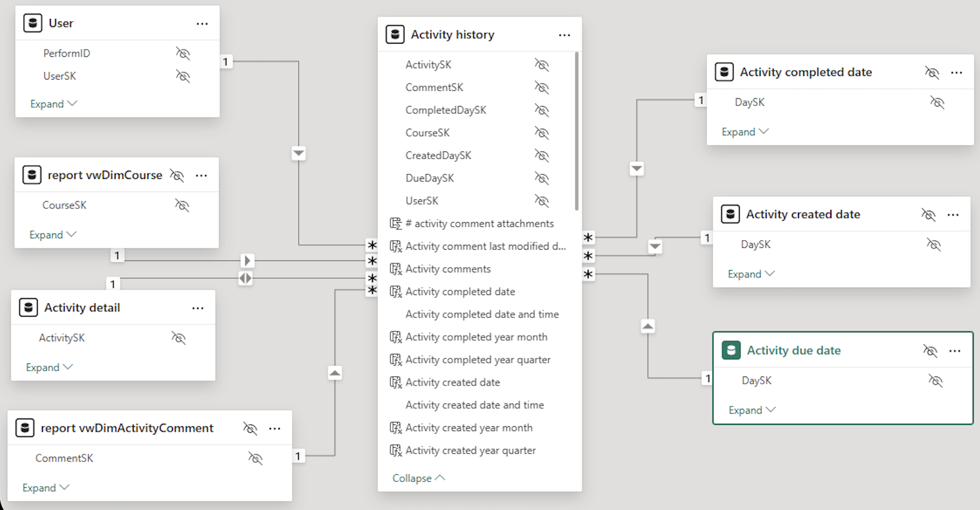
Task: Toggle visibility of the CompletedDaySK field
Action: 542,110
